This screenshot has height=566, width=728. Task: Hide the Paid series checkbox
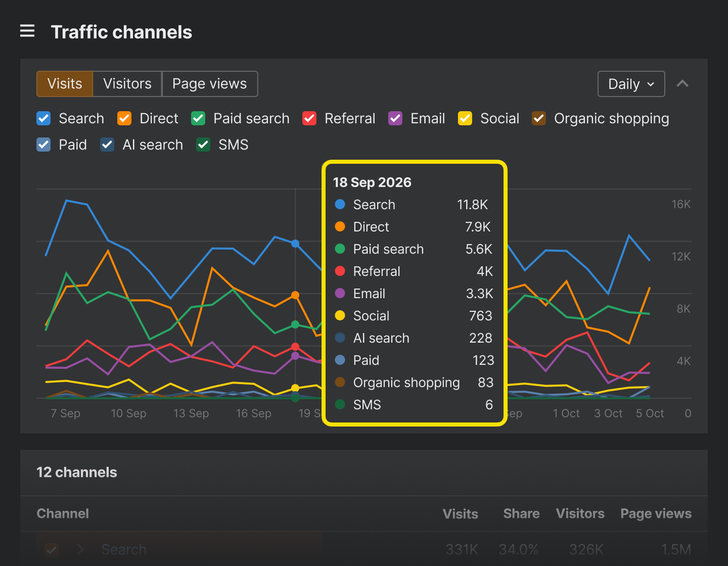[43, 145]
